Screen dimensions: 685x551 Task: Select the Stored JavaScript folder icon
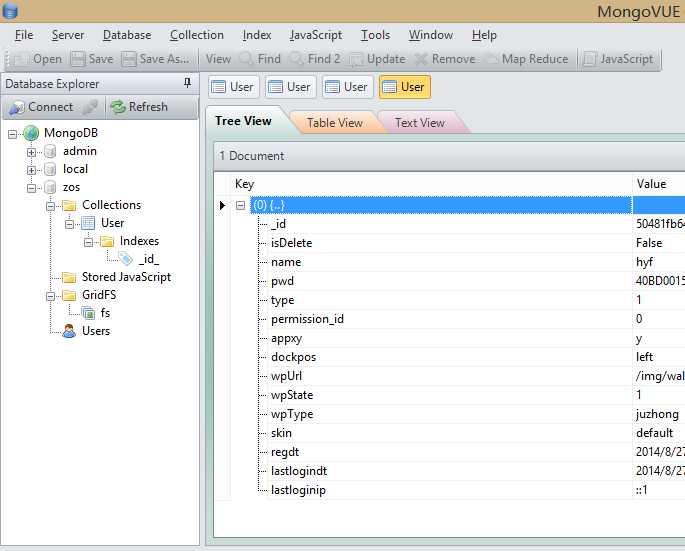coord(69,277)
